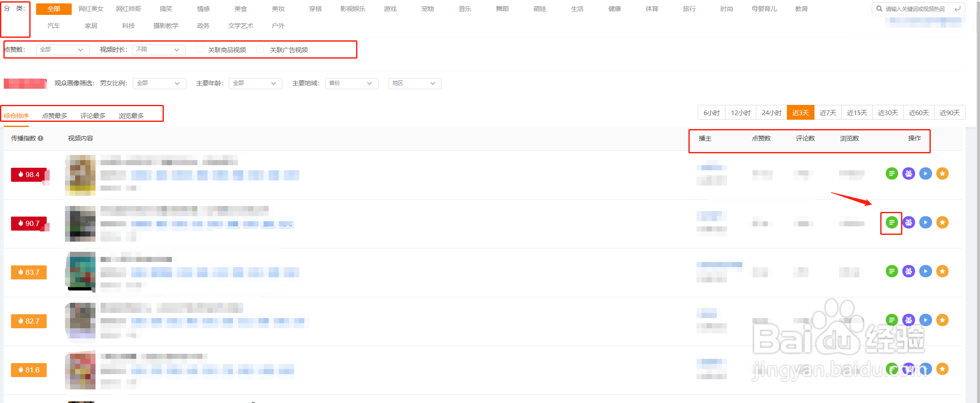Favorite the 90.7 row with star icon
This screenshot has height=403, width=980.
943,223
